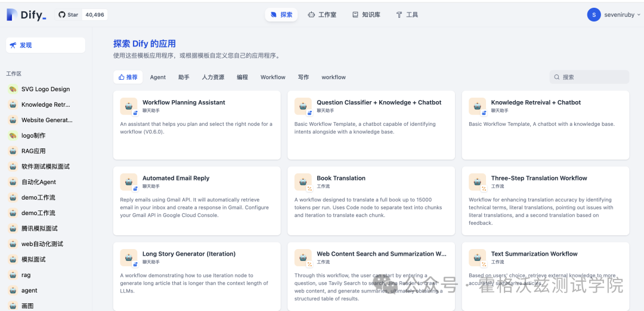Open rag in the sidebar

click(45, 275)
